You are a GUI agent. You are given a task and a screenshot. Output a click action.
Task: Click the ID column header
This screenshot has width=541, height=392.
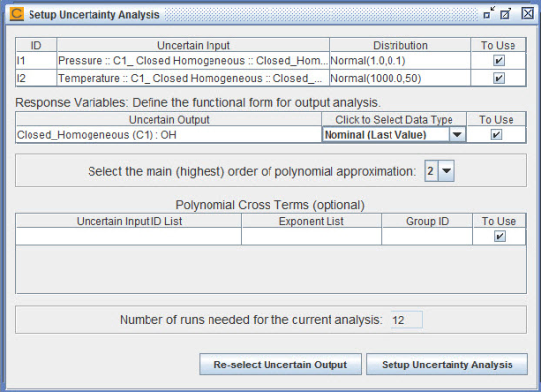[x=35, y=45]
